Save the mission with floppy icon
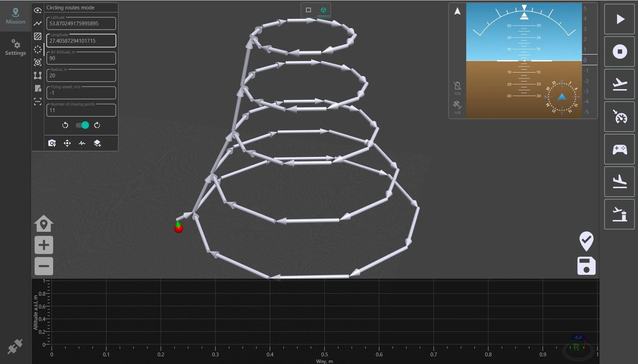638x364 pixels. [586, 266]
